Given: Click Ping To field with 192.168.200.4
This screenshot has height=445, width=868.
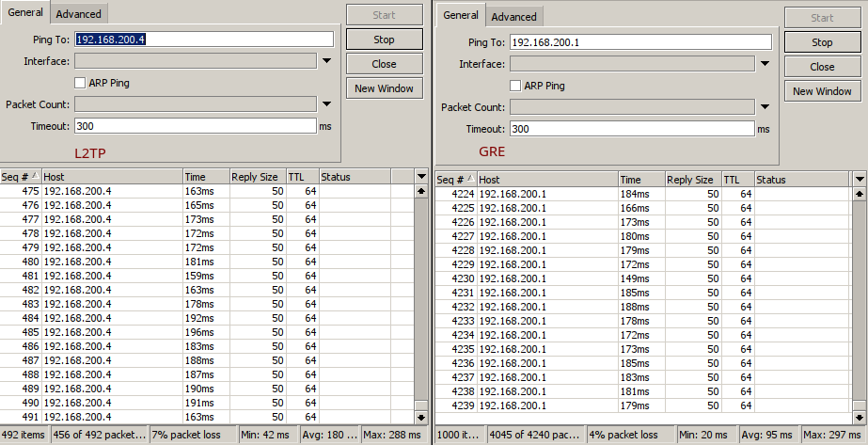Looking at the screenshot, I should pos(204,40).
